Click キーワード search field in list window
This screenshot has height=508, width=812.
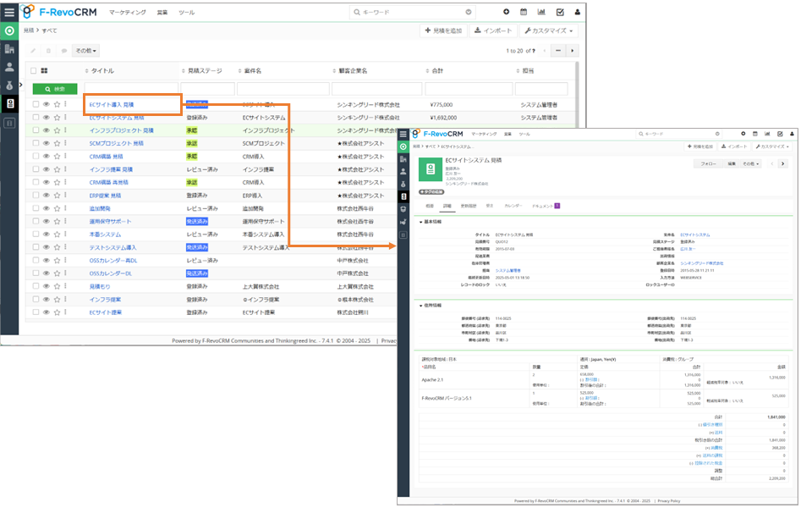coord(412,12)
